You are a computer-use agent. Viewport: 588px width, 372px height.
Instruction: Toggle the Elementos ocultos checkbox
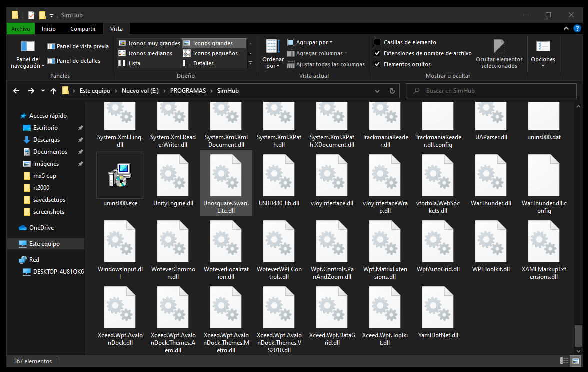point(377,64)
